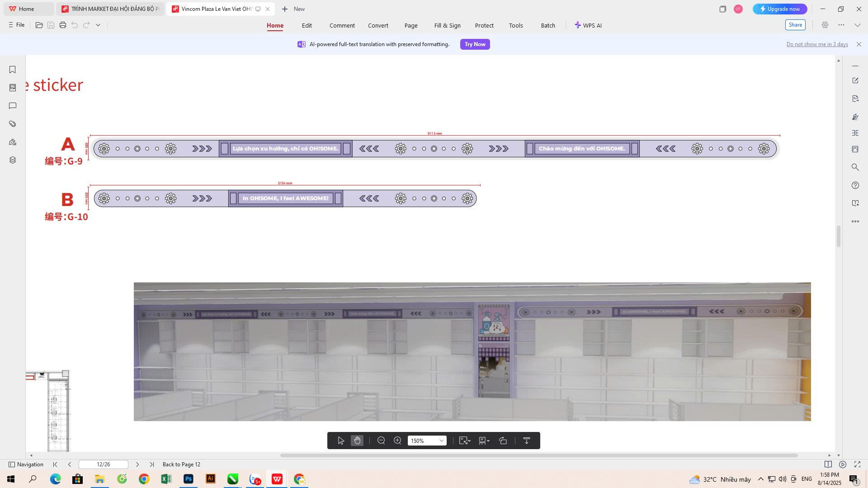Screen dimensions: 868x488
Task: Open the Protect tab
Action: pos(484,26)
